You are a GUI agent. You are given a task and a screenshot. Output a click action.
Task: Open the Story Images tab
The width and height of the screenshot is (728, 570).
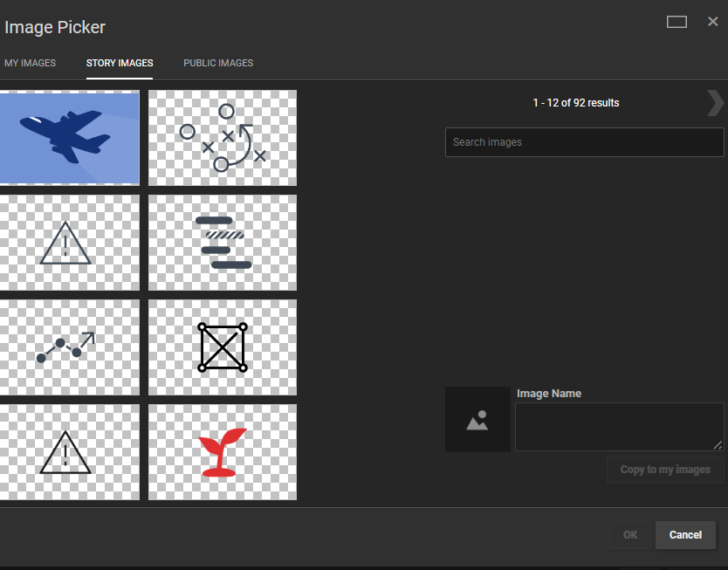pos(120,63)
